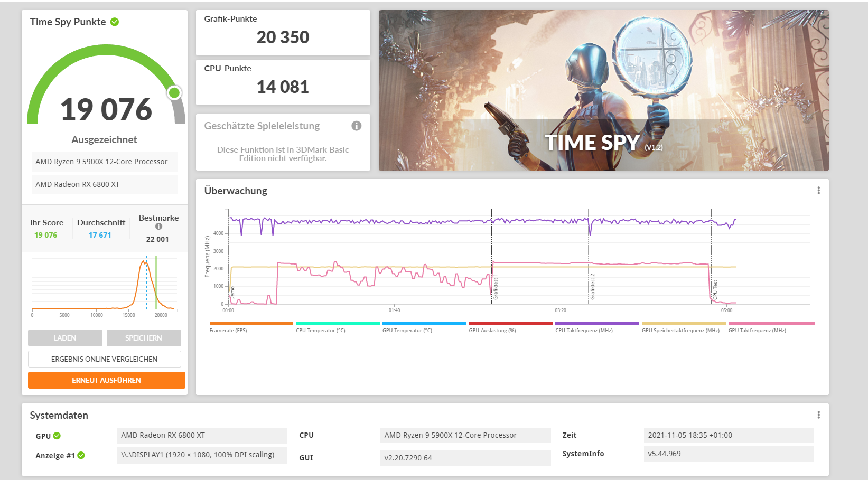Toggle the GPU-Temperatur (°C) legend series
Image resolution: width=868 pixels, height=480 pixels.
point(424,327)
